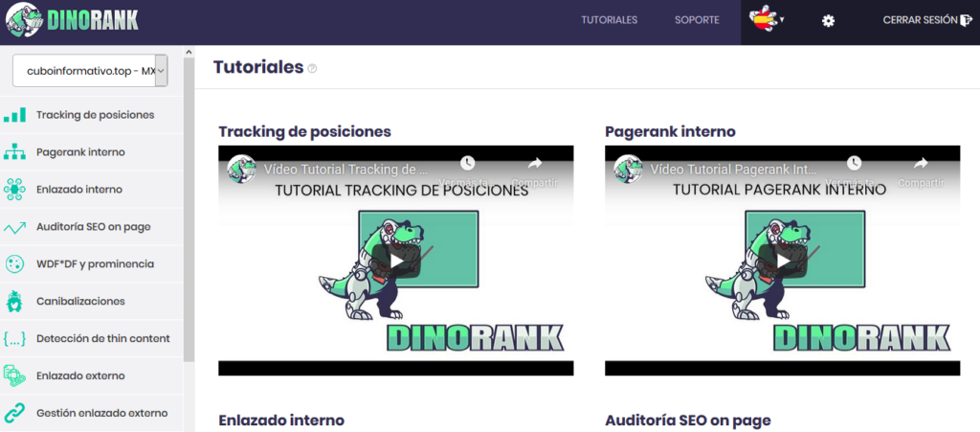Click Compartir on the Pagerank interno video
980x432 pixels.
point(921,171)
